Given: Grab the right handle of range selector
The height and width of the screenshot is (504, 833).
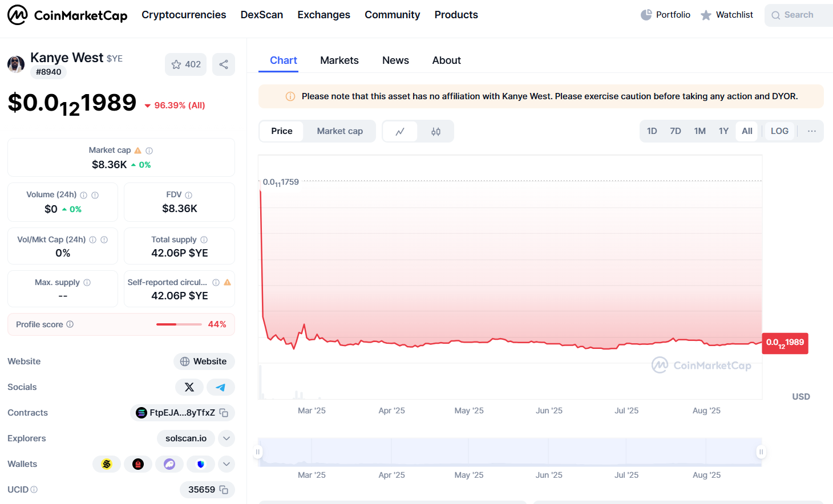Looking at the screenshot, I should 761,452.
